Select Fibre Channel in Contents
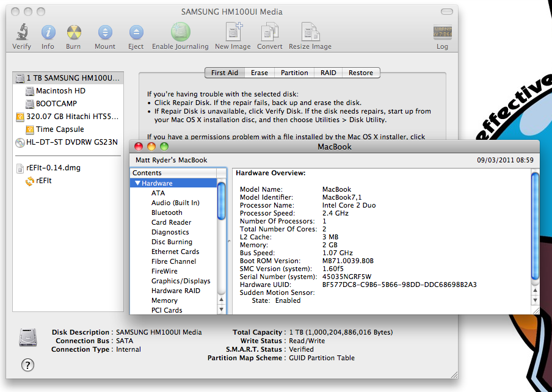This screenshot has height=392, width=552. coord(173,262)
